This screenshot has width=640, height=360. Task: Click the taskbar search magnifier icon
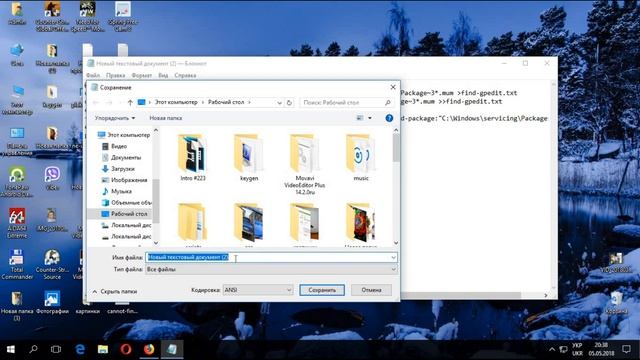tap(33, 349)
